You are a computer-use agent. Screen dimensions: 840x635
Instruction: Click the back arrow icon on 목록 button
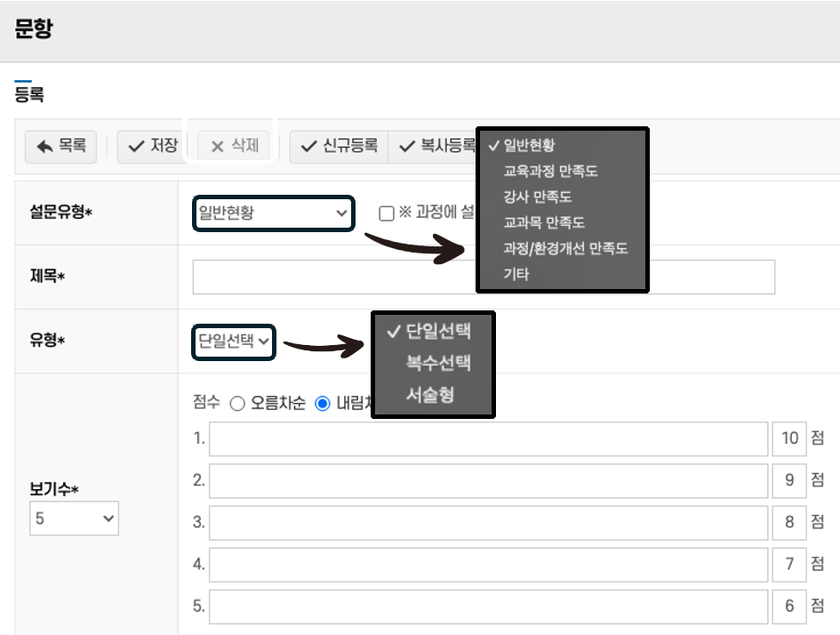point(41,148)
